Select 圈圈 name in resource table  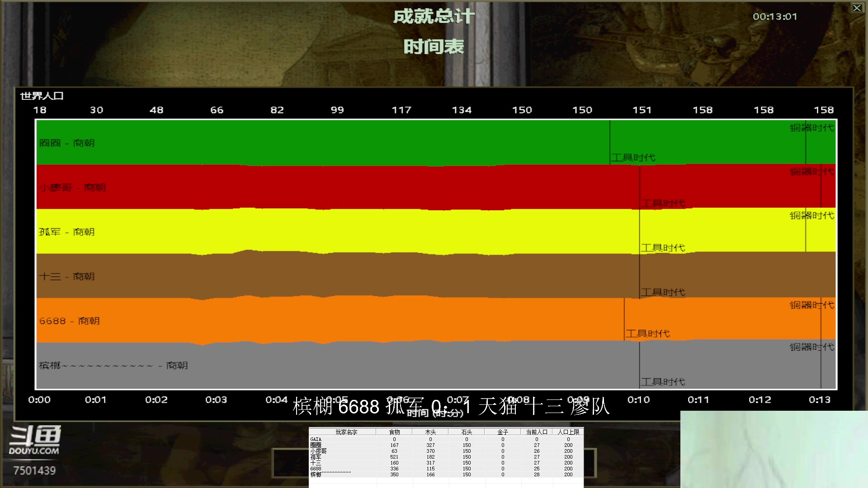click(316, 445)
